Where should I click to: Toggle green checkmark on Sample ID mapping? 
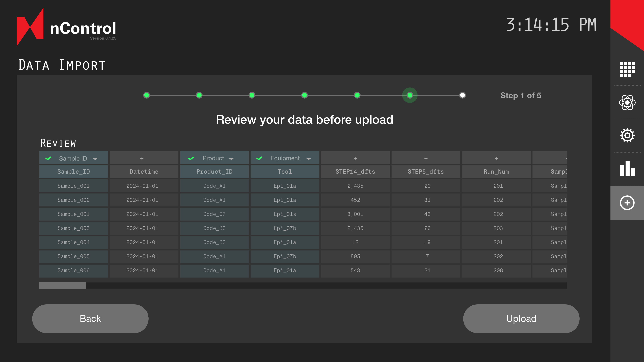(x=48, y=158)
